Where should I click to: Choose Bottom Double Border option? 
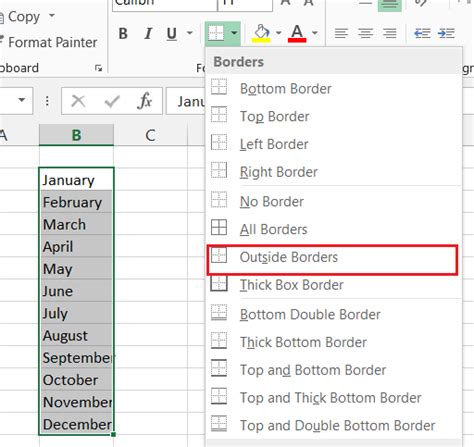334,314
